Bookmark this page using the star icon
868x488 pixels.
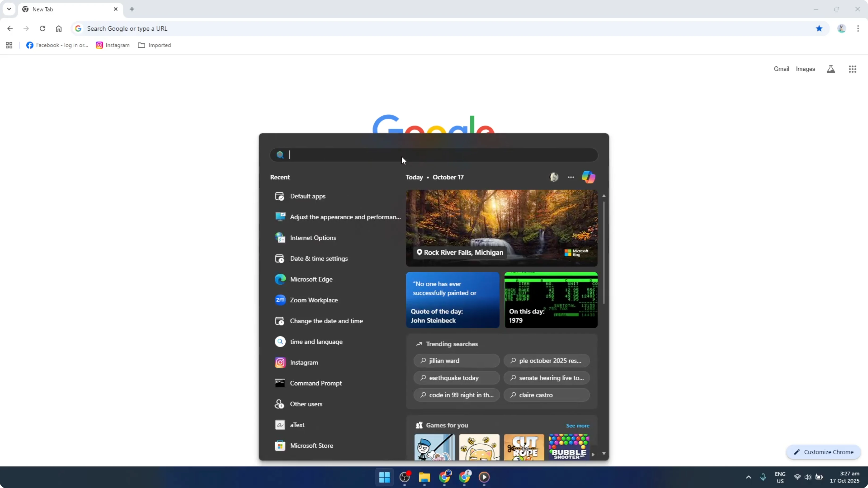(819, 29)
